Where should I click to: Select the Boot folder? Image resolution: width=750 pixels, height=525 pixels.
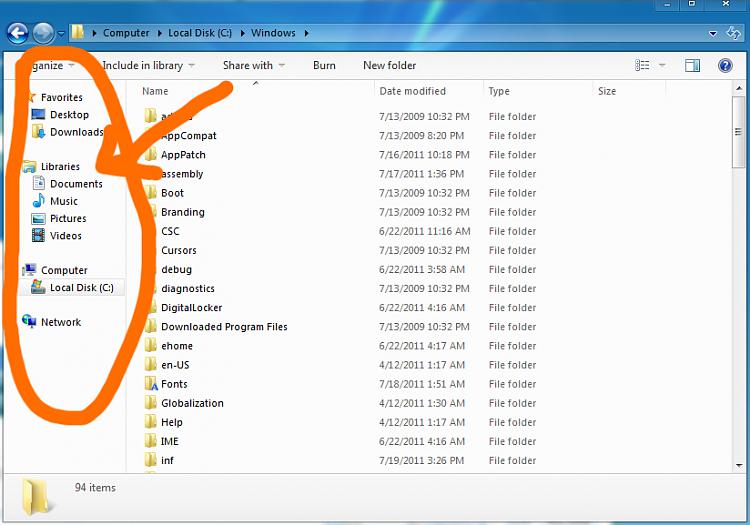point(172,193)
